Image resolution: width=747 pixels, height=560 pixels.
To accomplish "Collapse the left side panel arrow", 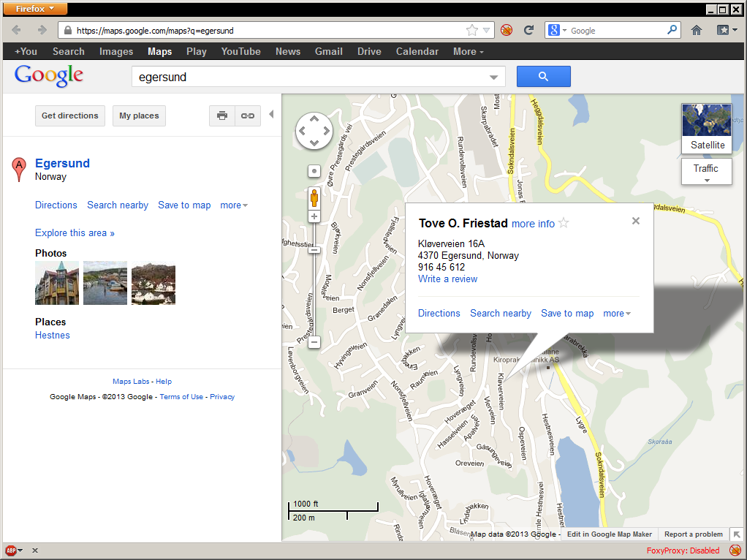I will click(272, 114).
